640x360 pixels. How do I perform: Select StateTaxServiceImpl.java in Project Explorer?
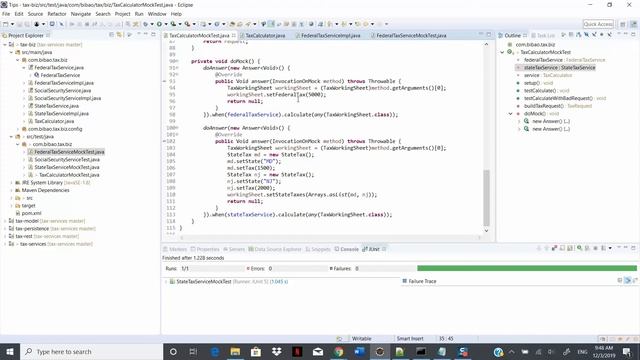(61, 113)
